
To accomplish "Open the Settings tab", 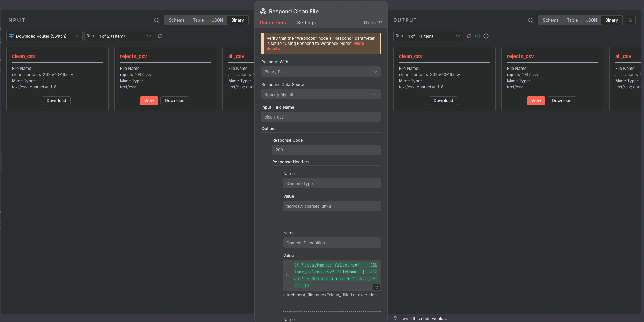I will [306, 23].
